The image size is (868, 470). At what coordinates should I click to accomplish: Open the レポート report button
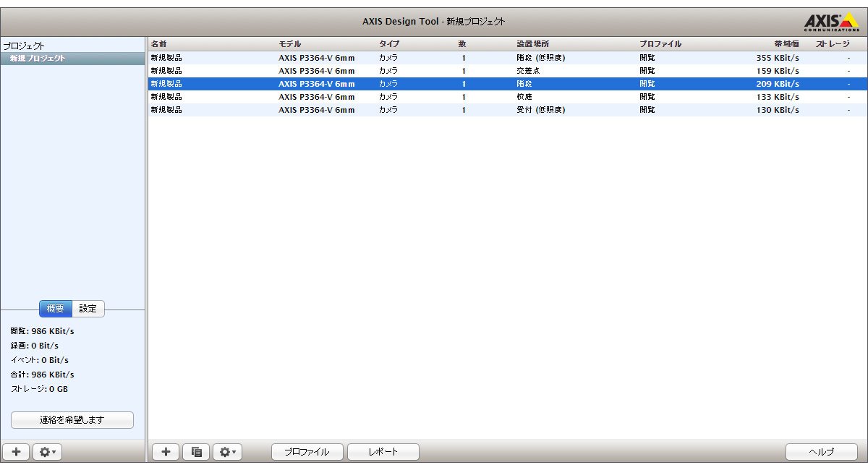(x=383, y=452)
